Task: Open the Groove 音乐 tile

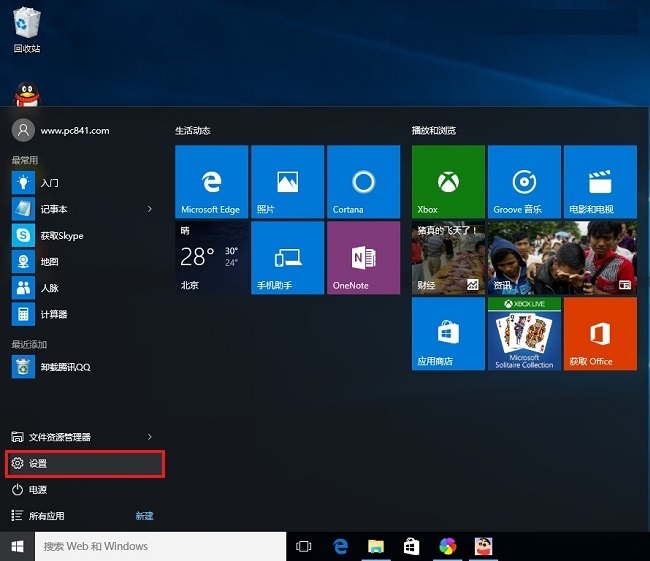Action: [x=524, y=182]
